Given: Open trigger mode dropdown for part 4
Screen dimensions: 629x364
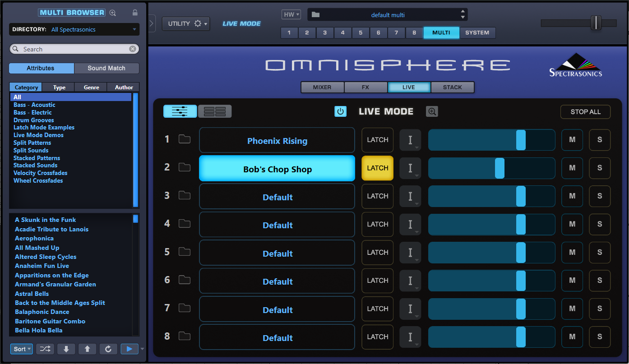Looking at the screenshot, I should (x=410, y=224).
